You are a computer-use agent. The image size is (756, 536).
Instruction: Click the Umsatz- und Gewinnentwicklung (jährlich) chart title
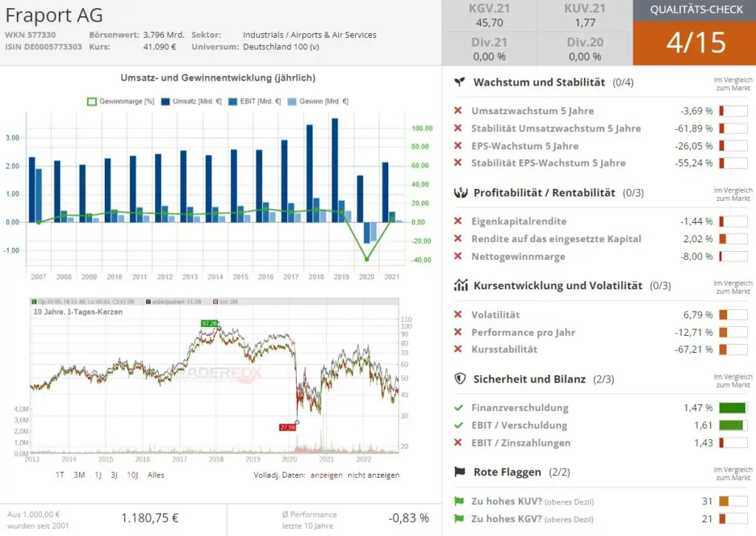click(x=218, y=78)
